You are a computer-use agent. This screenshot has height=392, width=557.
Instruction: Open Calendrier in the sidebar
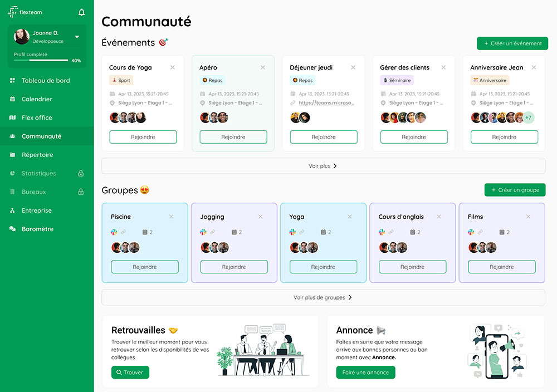[37, 99]
